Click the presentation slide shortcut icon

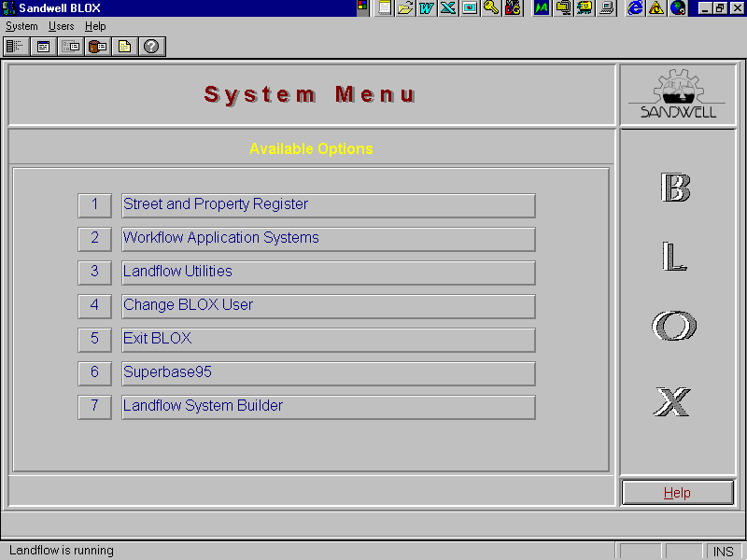[470, 7]
